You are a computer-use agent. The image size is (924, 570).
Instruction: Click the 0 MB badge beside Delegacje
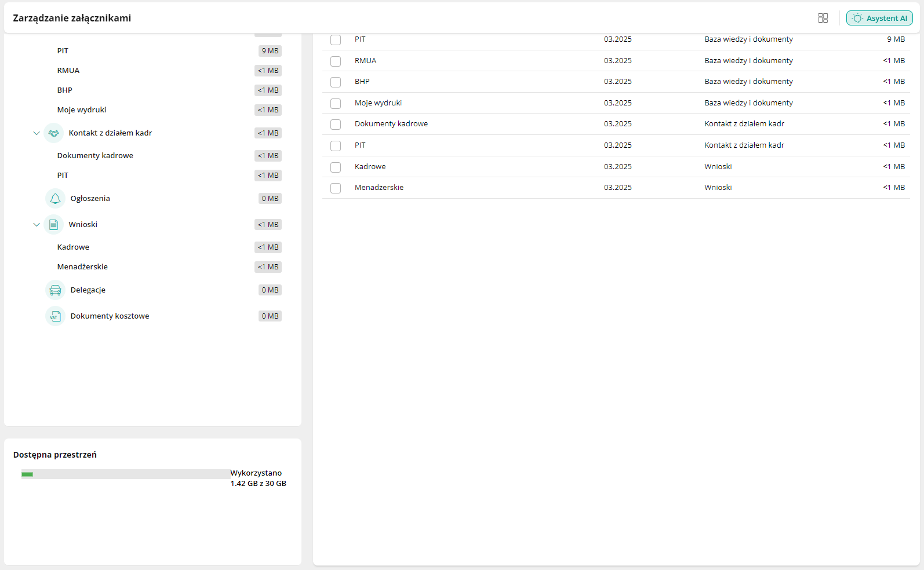point(270,290)
